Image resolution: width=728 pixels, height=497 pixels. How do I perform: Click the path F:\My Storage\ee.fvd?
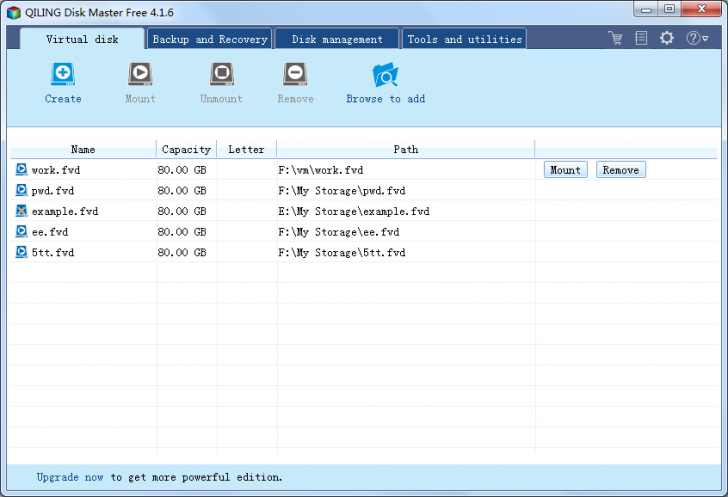pyautogui.click(x=338, y=232)
